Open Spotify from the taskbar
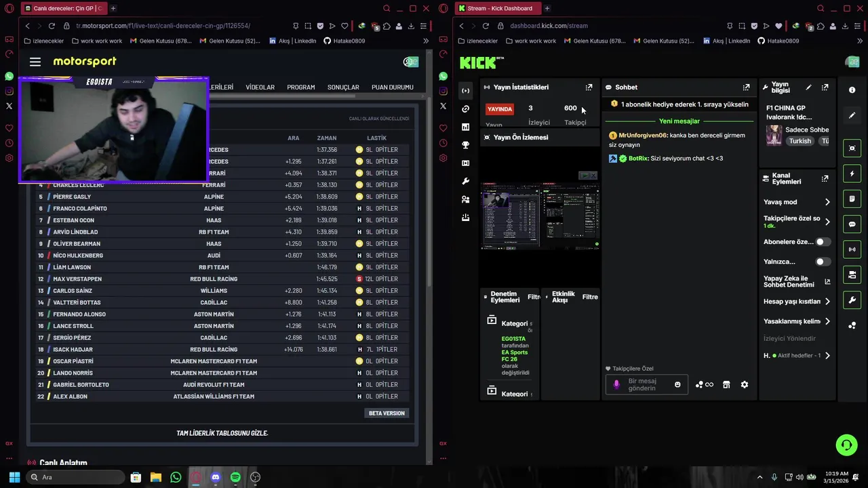Image resolution: width=868 pixels, height=488 pixels. pyautogui.click(x=235, y=477)
